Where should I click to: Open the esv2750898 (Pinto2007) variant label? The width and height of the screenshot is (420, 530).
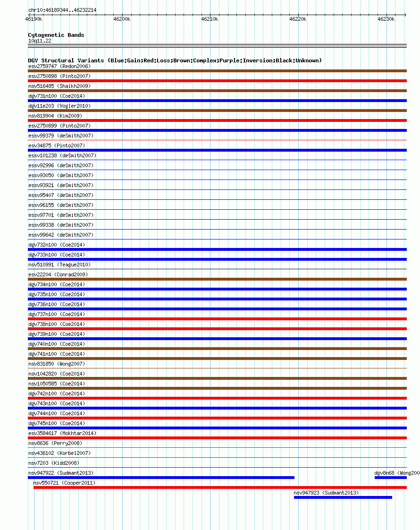coord(59,76)
